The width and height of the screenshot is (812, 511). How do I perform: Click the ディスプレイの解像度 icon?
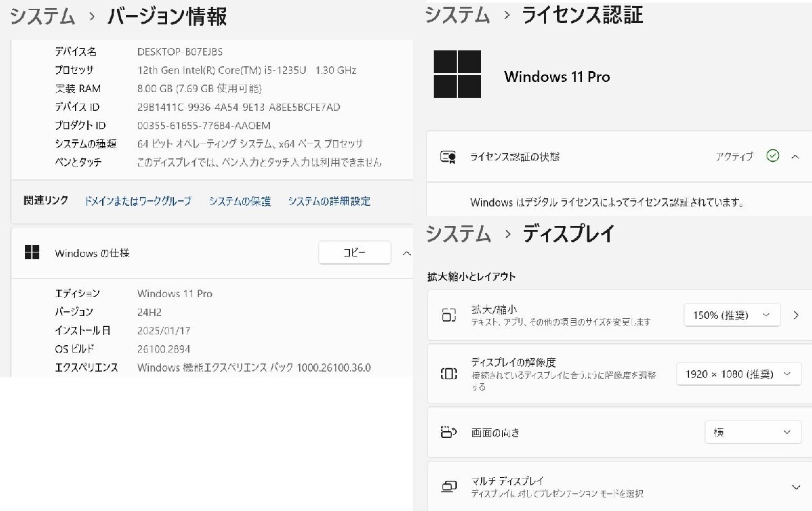tap(449, 374)
